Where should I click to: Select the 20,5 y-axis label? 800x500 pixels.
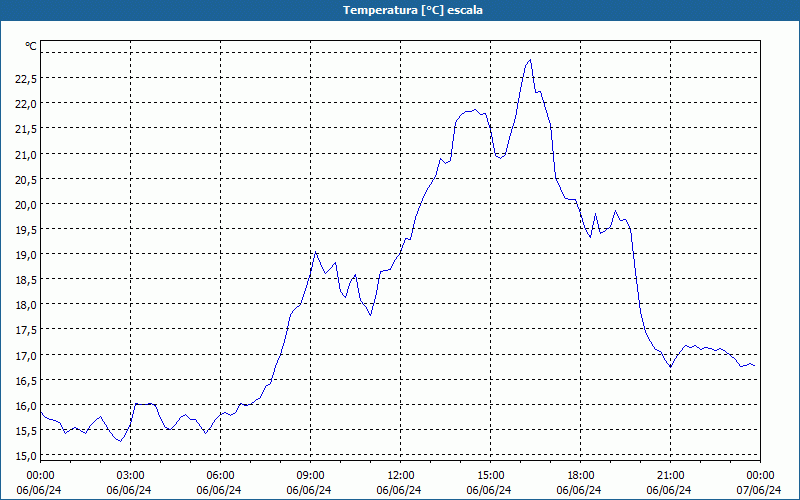pos(25,180)
